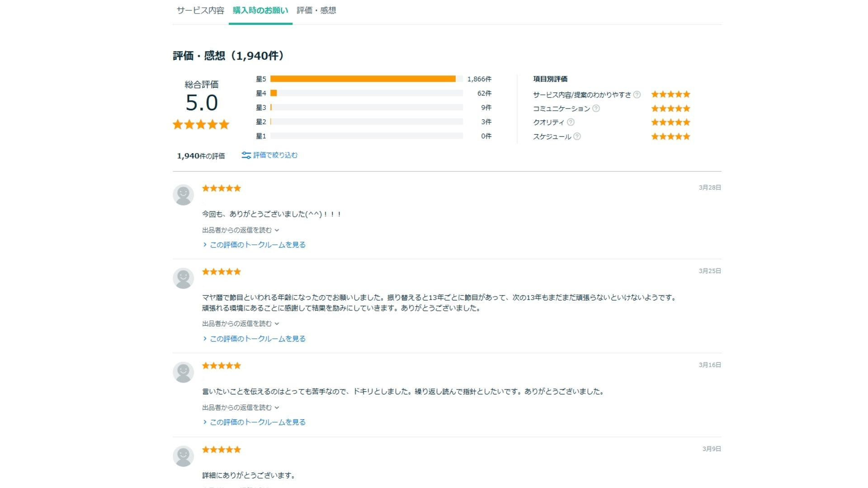Switch to the 評価・感想 tab
This screenshot has height=488, width=868.
(316, 10)
